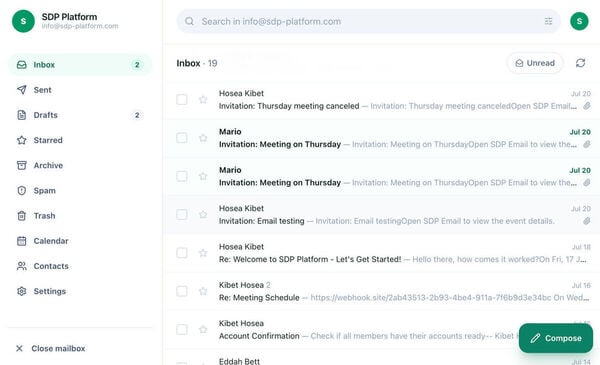Click the Starred star icon in sidebar
This screenshot has height=365, width=600.
click(x=22, y=140)
